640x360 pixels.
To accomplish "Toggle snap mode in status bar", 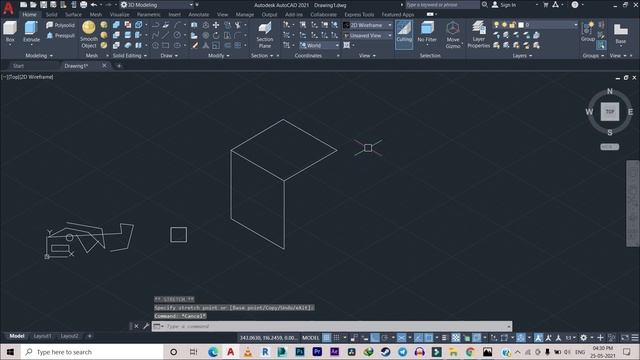I will tap(336, 338).
